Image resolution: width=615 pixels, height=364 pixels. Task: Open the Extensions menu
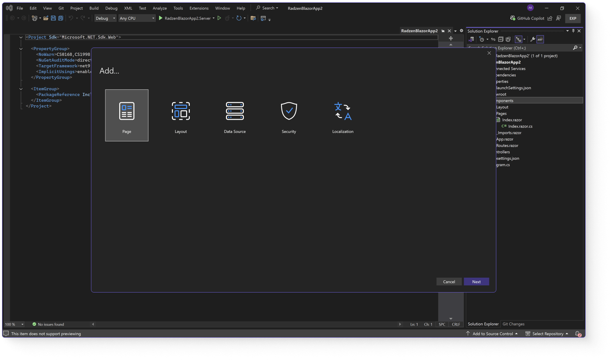coord(199,8)
